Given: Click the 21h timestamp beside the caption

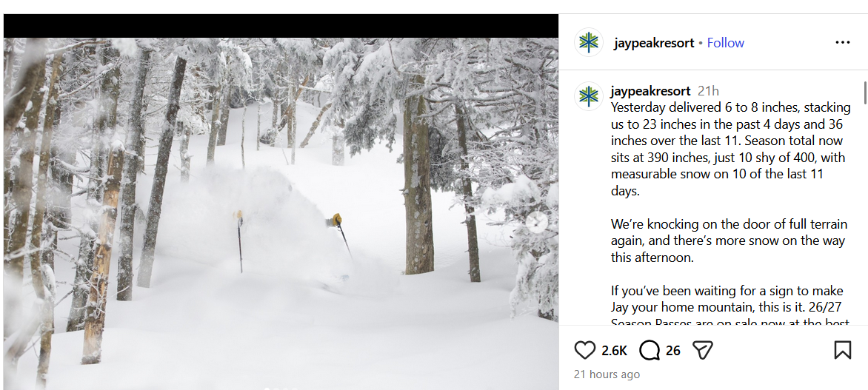Looking at the screenshot, I should pos(708,91).
